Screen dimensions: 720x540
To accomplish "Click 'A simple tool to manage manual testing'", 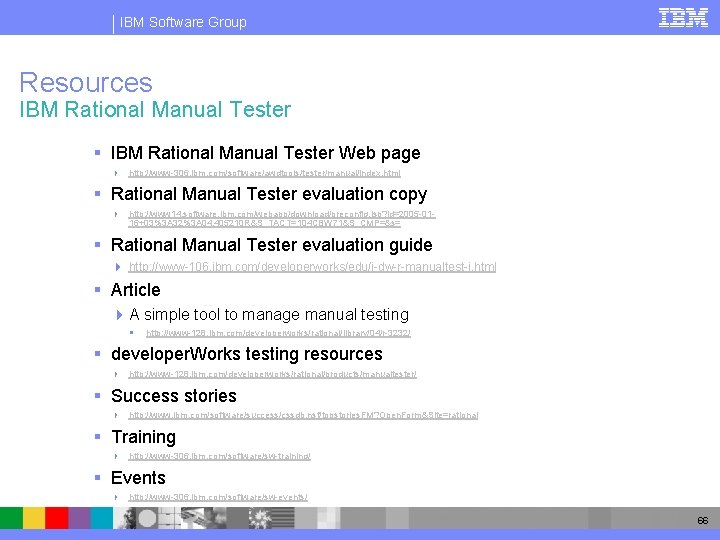I will coord(269,315).
